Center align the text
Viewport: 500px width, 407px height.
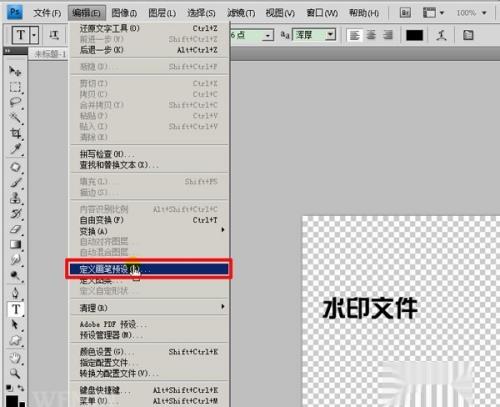371,35
